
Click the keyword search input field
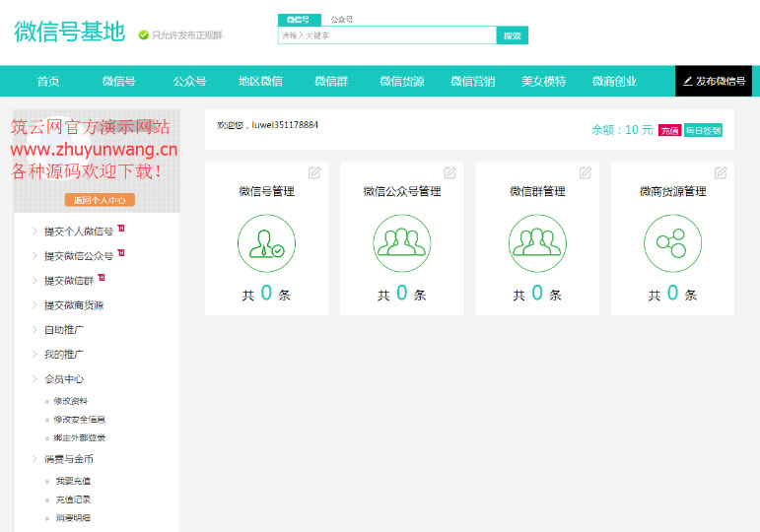coord(386,35)
